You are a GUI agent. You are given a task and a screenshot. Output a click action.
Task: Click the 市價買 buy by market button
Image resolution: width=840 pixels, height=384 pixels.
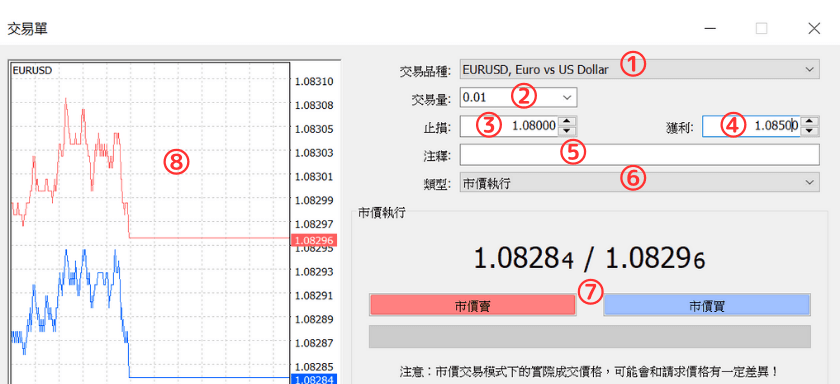point(707,305)
